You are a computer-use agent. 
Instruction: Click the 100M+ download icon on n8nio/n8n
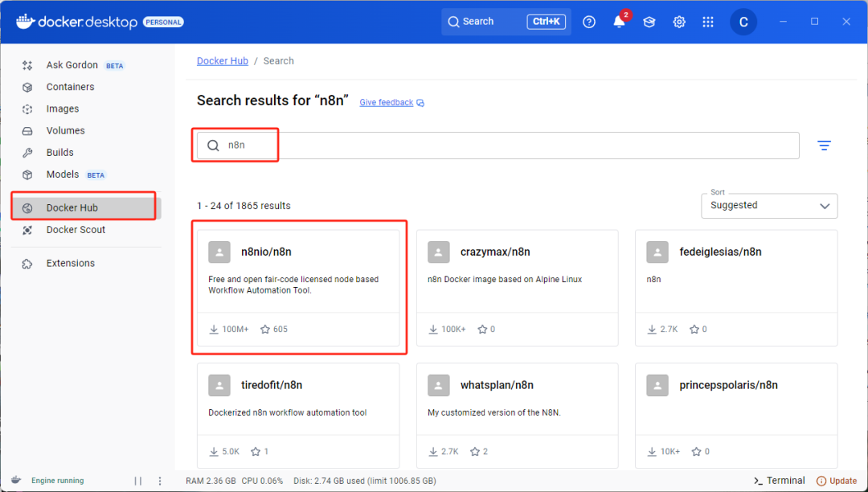pos(214,330)
